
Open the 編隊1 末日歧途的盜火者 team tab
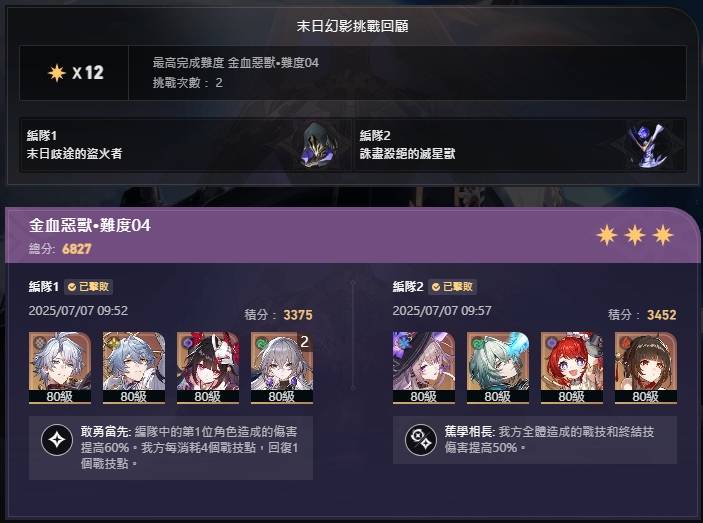[186, 145]
